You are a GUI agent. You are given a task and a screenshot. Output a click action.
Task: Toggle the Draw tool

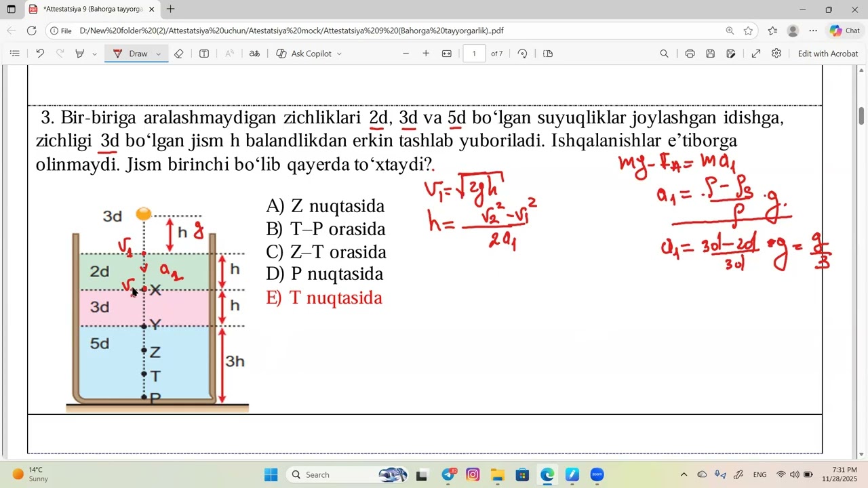point(130,54)
